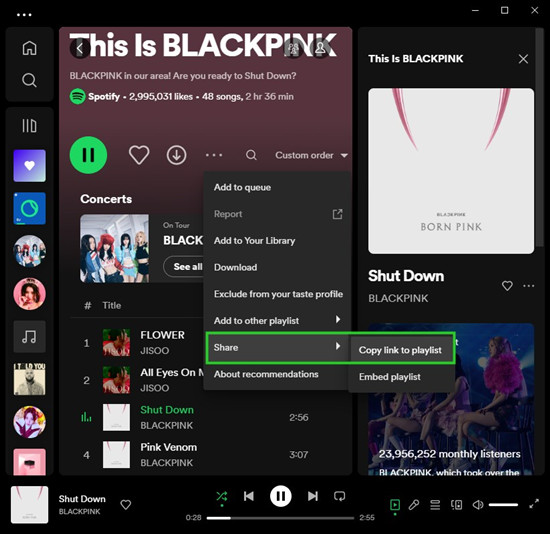Image resolution: width=550 pixels, height=534 pixels.
Task: Click the three-dot app menu at top left
Action: coord(24,15)
